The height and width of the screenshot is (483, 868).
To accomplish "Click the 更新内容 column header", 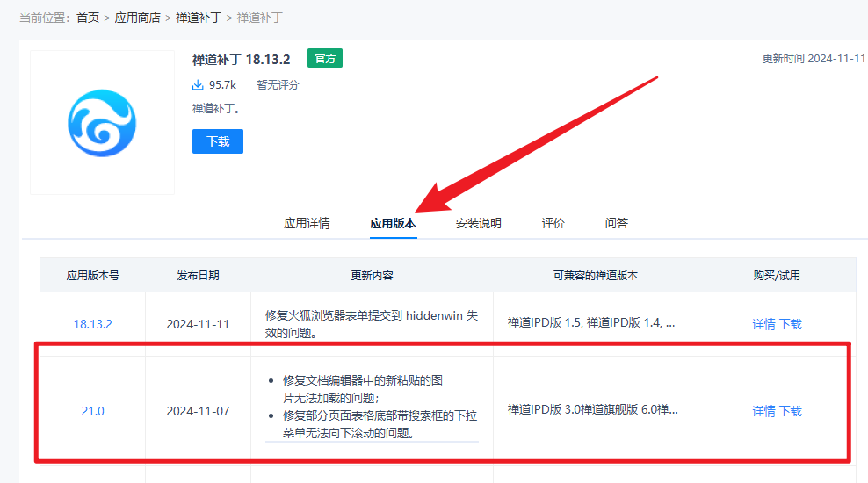I will (x=372, y=275).
